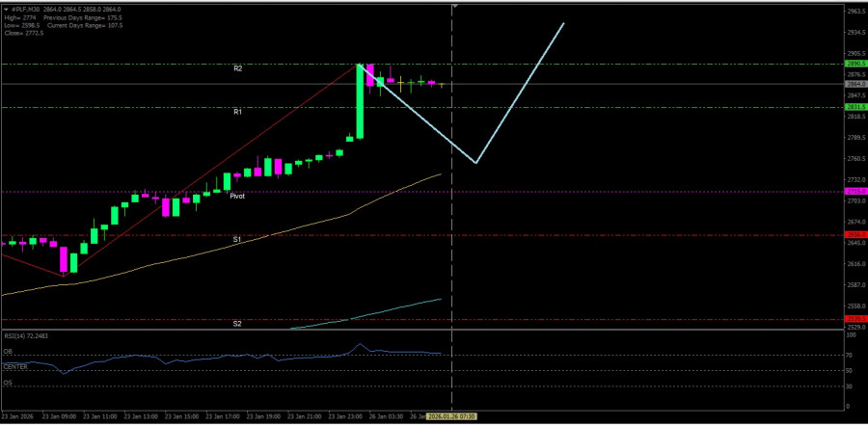Screen dimensions: 868x425
Task: Click the OS oversold level label
Action: 7,383
